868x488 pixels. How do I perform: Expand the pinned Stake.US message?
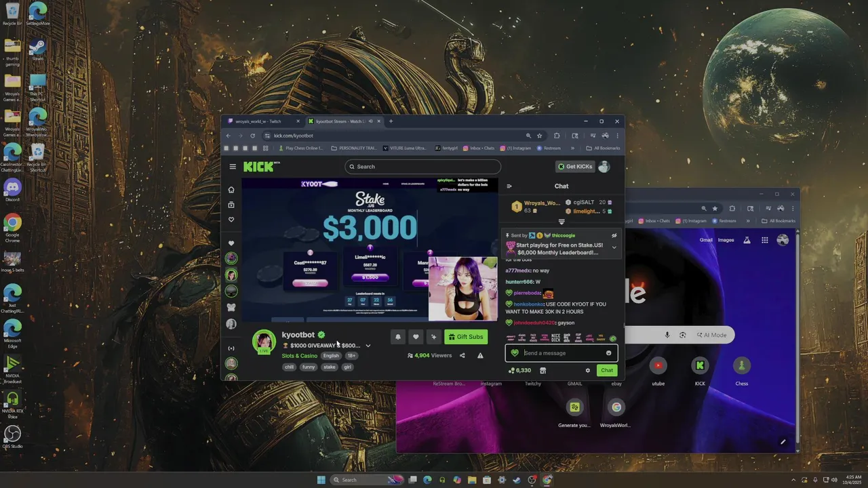[614, 247]
